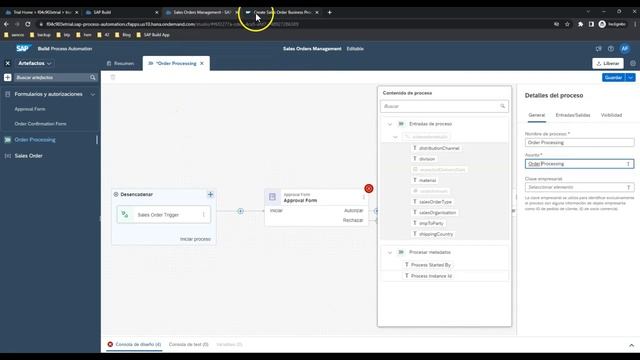Collapse the nested sales order details node
Screen dimensions: 640x360
tap(395, 137)
